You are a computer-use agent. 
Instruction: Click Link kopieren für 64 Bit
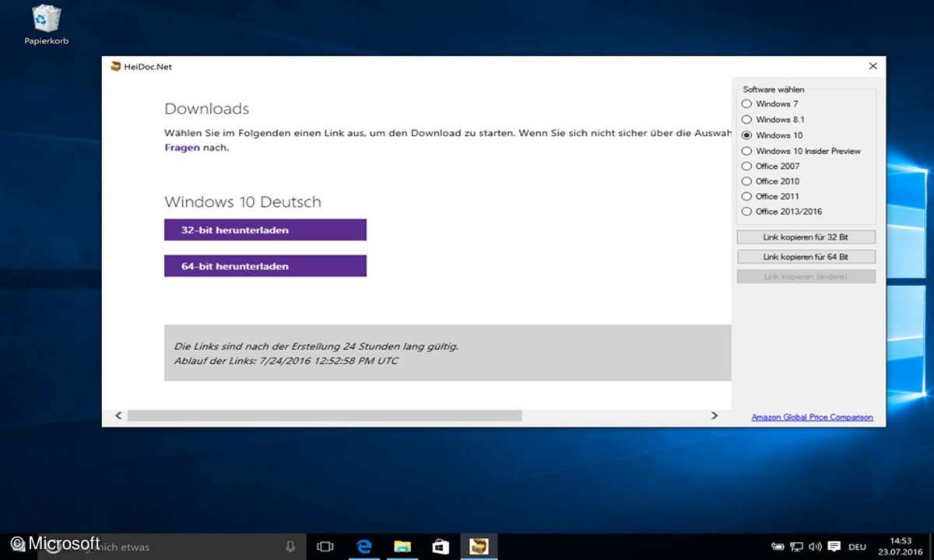pyautogui.click(x=806, y=257)
